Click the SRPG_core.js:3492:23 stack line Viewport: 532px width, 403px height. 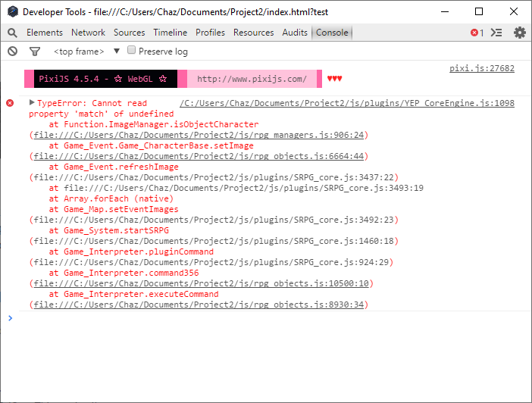coord(214,220)
